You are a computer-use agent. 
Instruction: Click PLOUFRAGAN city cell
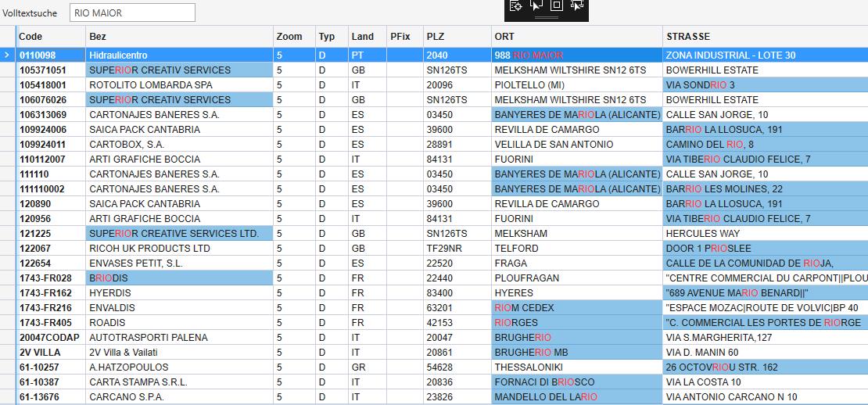(577, 278)
